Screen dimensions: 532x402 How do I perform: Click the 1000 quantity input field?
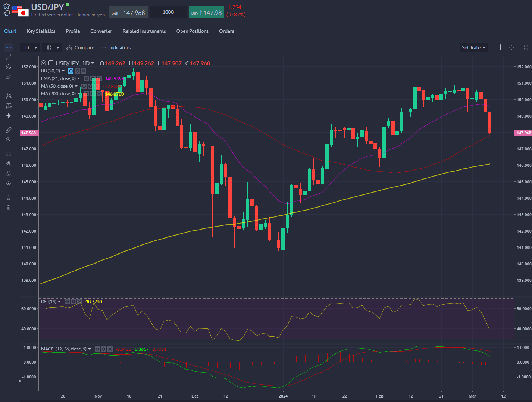pos(168,12)
